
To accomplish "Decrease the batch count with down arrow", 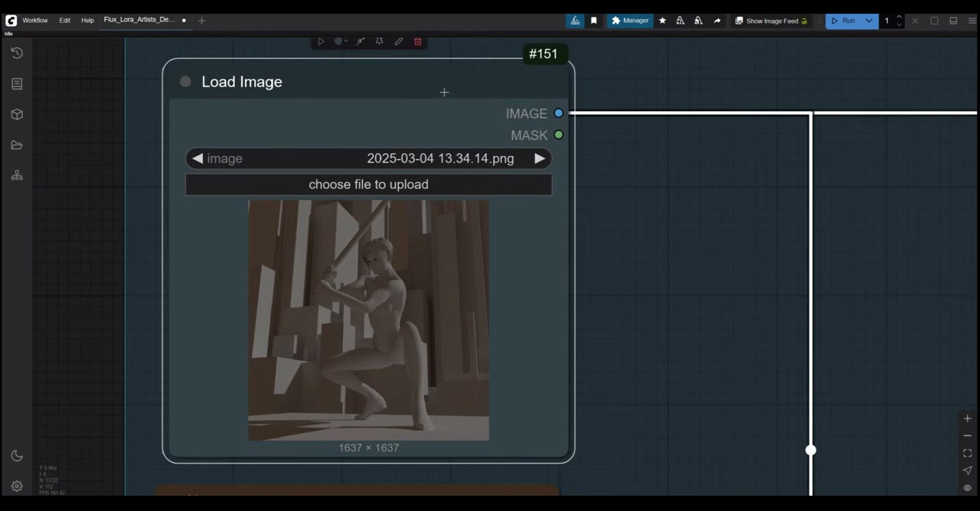I will 900,24.
